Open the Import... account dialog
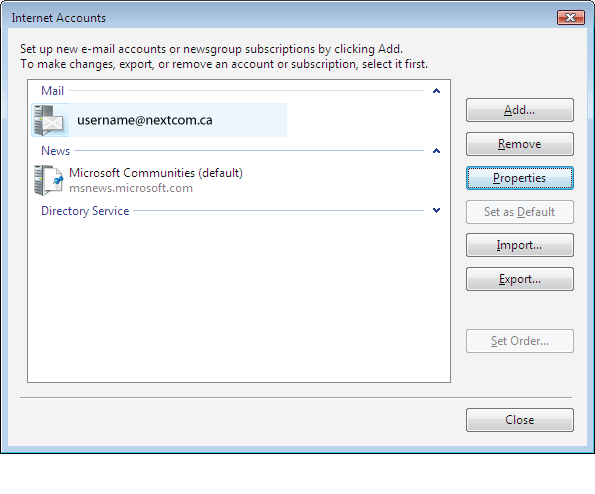This screenshot has width=595, height=494. [x=519, y=245]
